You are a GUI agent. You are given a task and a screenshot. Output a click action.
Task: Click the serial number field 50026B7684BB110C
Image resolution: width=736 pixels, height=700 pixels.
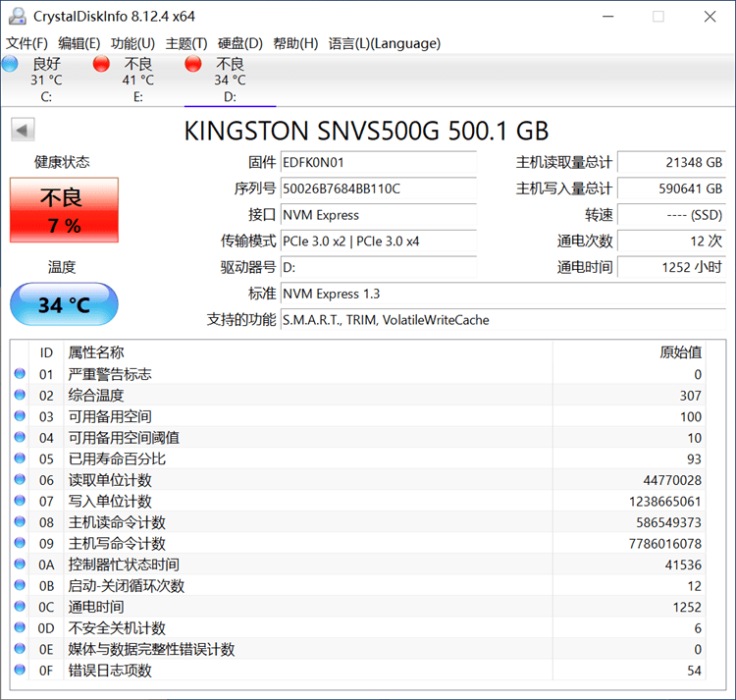379,188
